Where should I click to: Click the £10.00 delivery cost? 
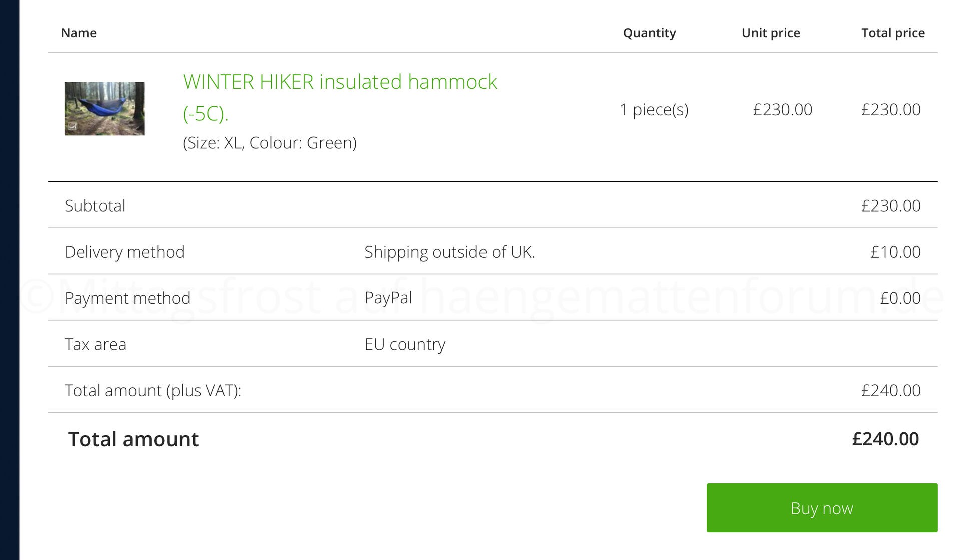pos(895,252)
